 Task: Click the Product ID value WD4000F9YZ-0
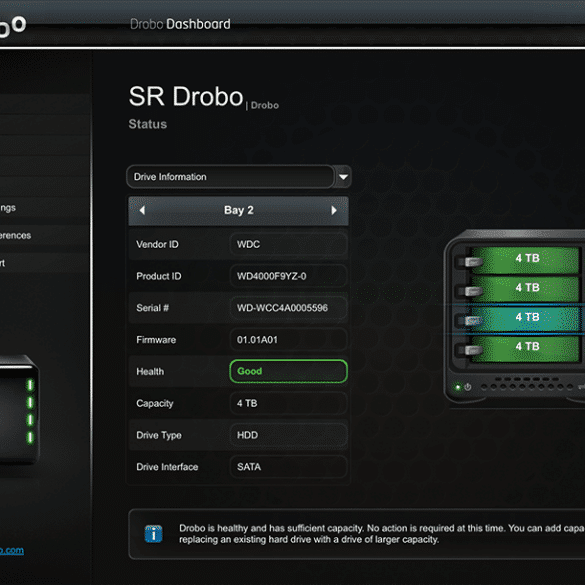click(x=288, y=276)
